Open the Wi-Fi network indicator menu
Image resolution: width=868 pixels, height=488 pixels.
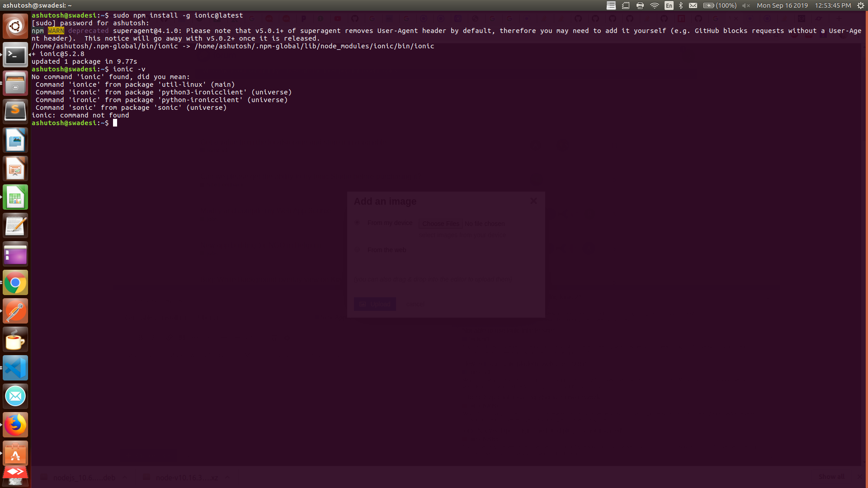[654, 5]
